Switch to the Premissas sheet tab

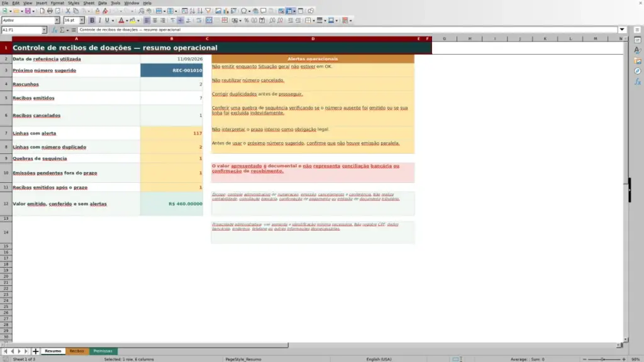(x=103, y=351)
